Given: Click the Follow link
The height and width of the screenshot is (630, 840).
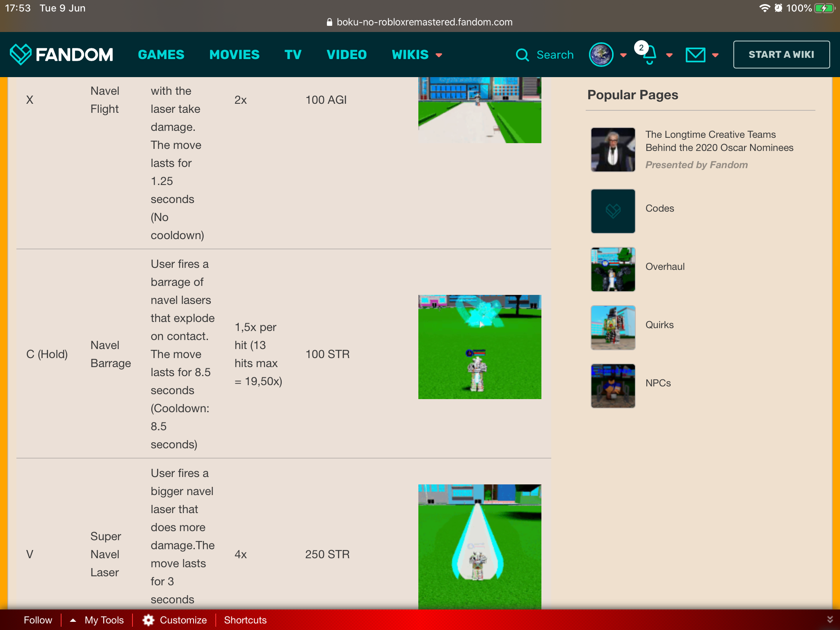Looking at the screenshot, I should point(38,620).
